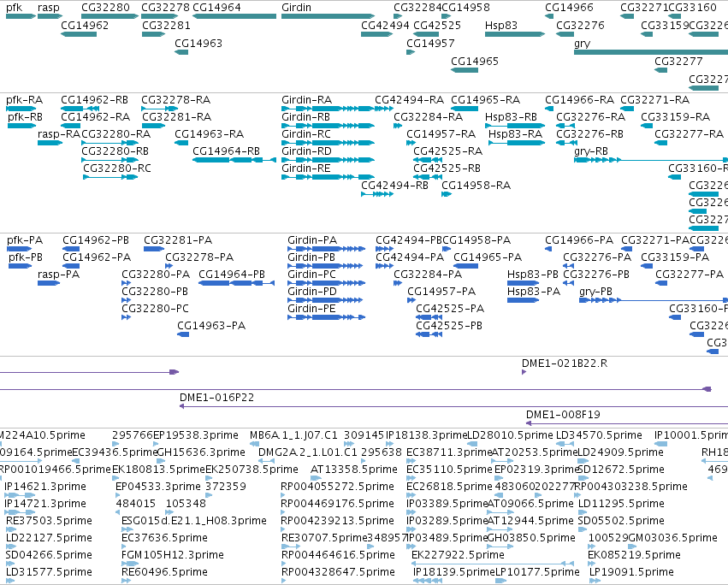Image resolution: width=728 pixels, height=585 pixels.
Task: Click BAC clone DME1-008F19
Action: click(x=563, y=415)
